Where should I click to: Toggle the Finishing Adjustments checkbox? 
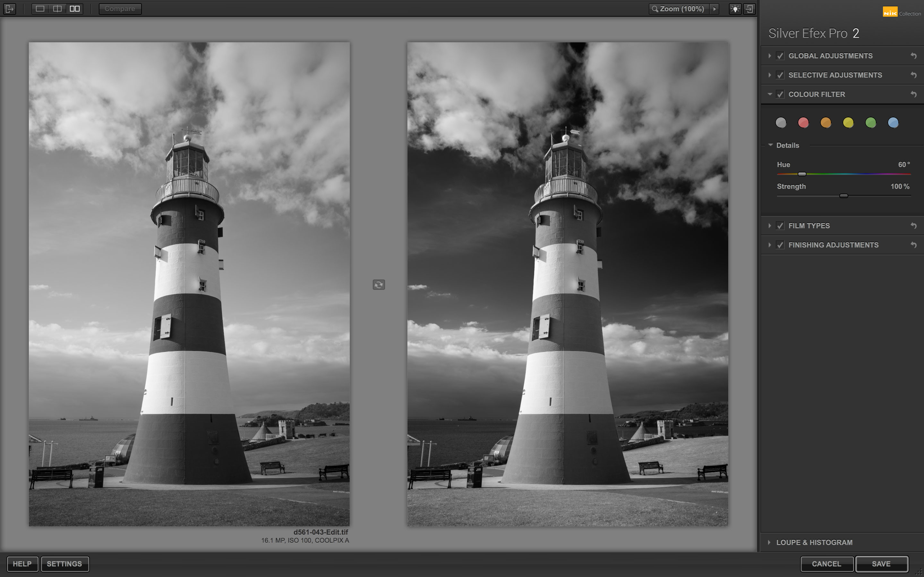click(780, 245)
